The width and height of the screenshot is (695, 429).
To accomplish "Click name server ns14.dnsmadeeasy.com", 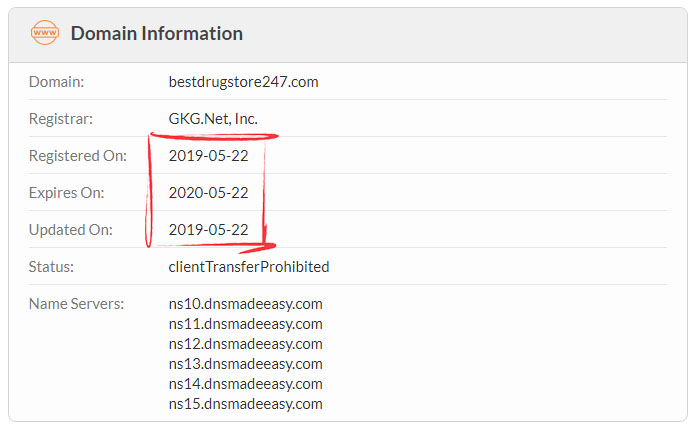I will (x=246, y=384).
